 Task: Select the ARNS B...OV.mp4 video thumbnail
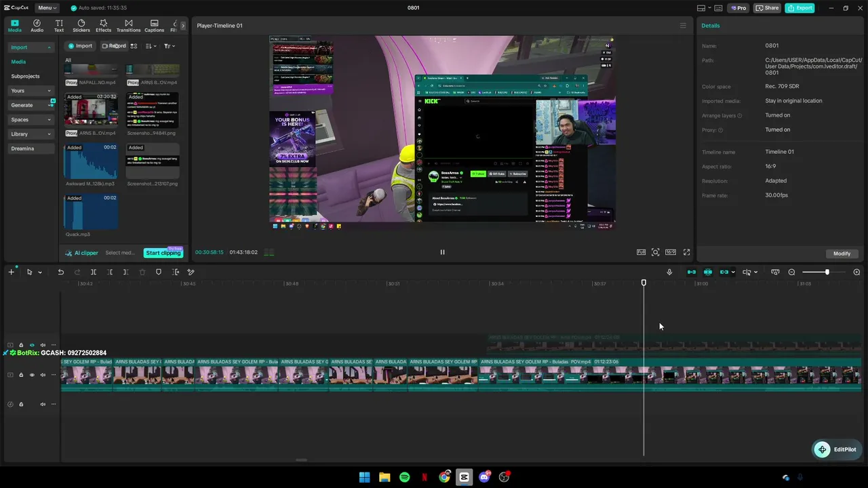click(90, 109)
